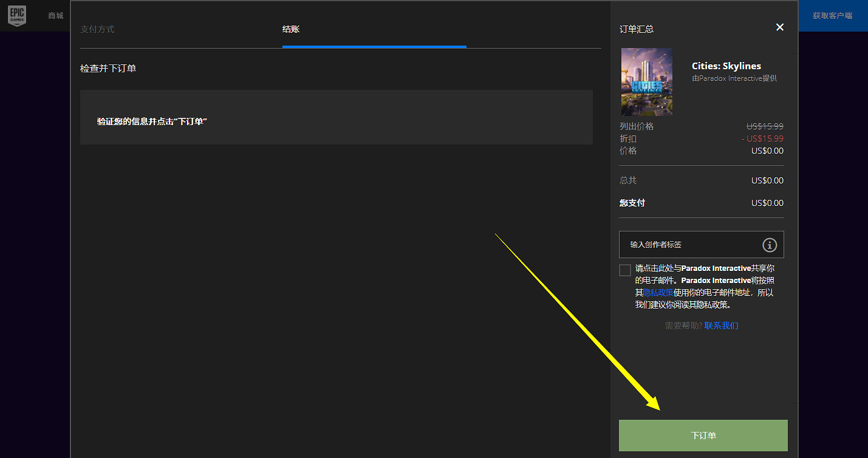Screen dimensions: 868x458
Task: Click the struck-through US$15.99 list price
Action: pos(765,126)
